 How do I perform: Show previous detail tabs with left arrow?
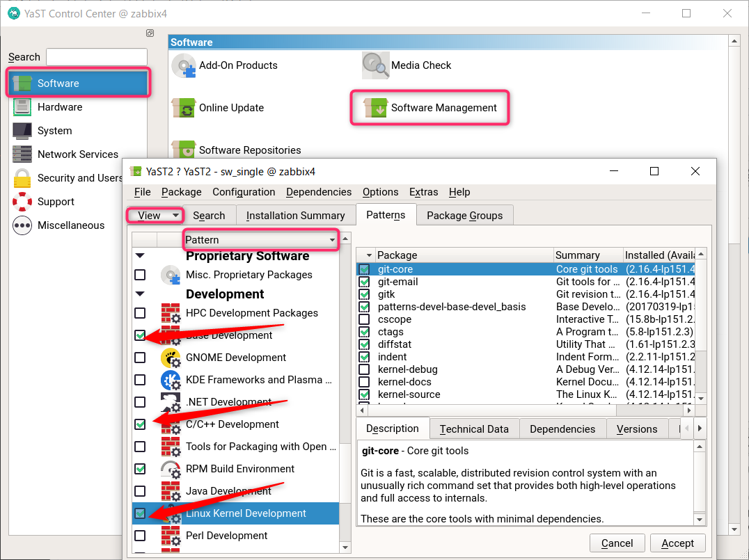pyautogui.click(x=687, y=429)
